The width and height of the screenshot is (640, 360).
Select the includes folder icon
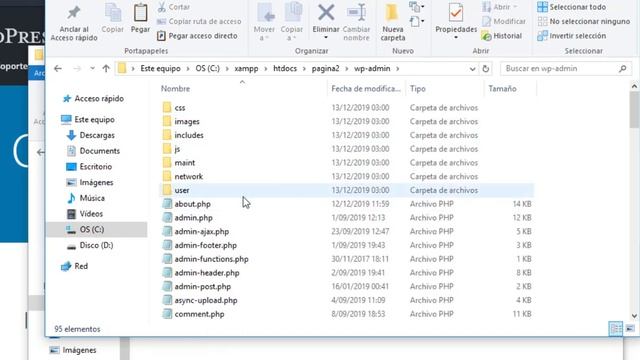[x=167, y=135]
